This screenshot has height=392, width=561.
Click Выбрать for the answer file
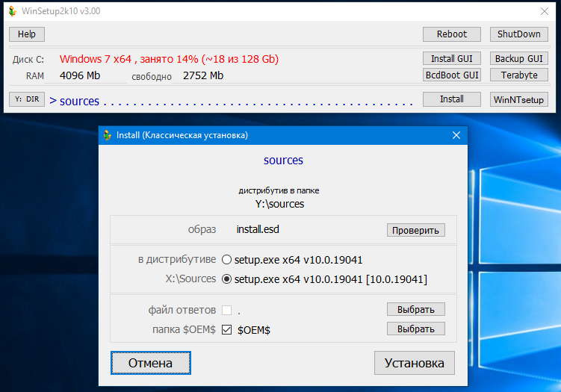416,309
